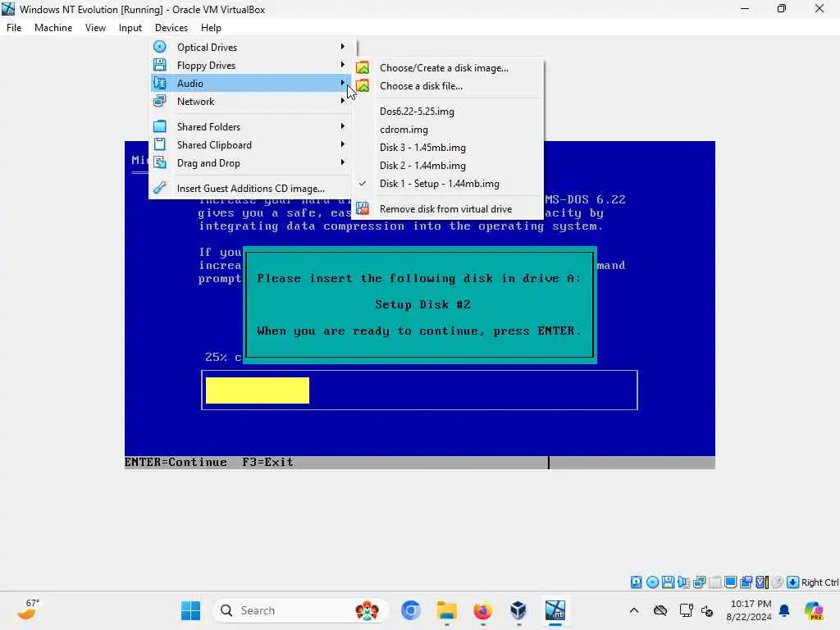Click the hard disk status bar icon
This screenshot has width=840, height=630.
click(x=636, y=582)
